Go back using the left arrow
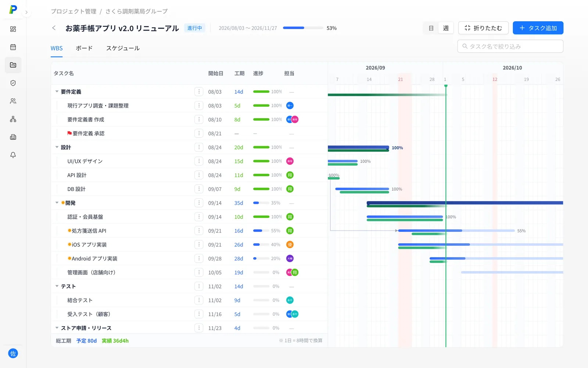 [x=54, y=28]
